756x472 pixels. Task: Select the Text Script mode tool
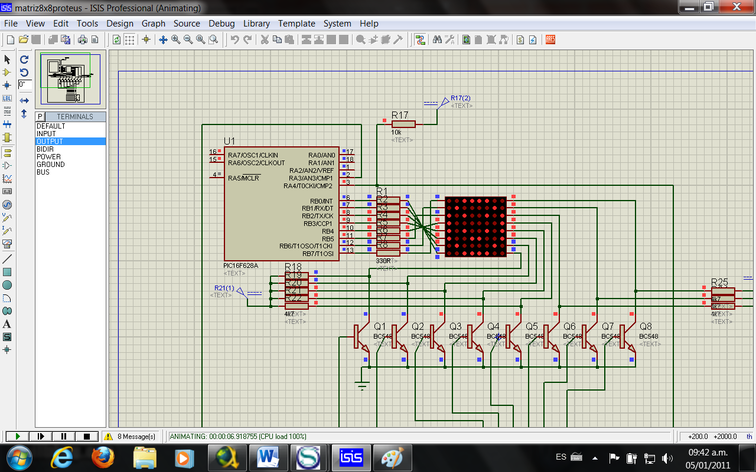point(7,111)
